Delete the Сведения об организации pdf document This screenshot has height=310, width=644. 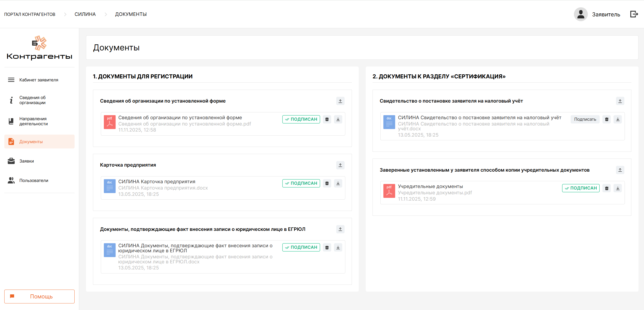[x=327, y=119]
